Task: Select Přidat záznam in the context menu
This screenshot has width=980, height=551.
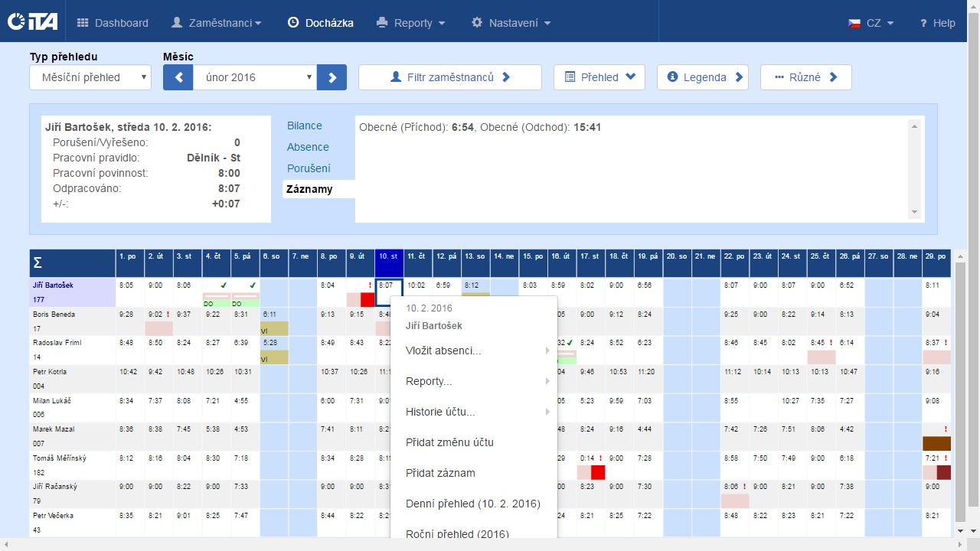Action: [x=440, y=473]
